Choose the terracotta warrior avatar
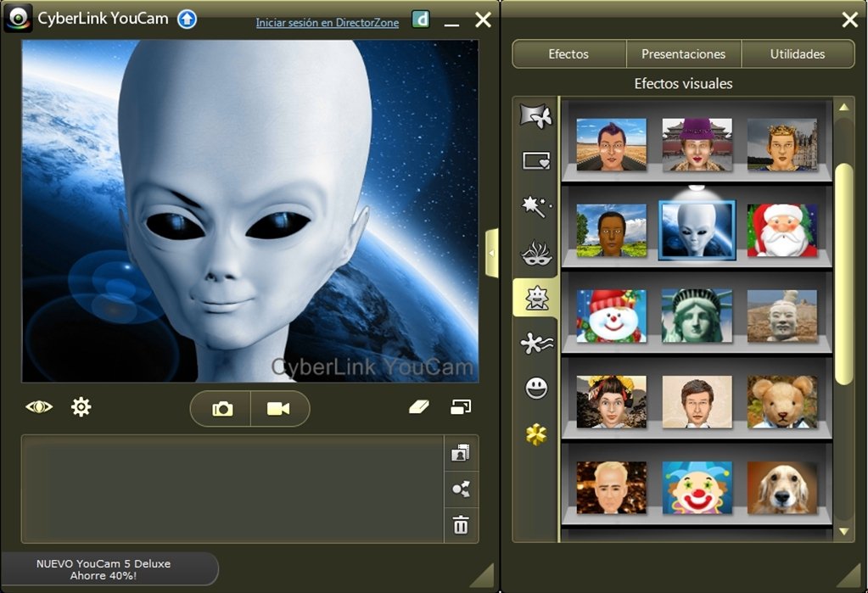The width and height of the screenshot is (868, 593). [x=782, y=316]
